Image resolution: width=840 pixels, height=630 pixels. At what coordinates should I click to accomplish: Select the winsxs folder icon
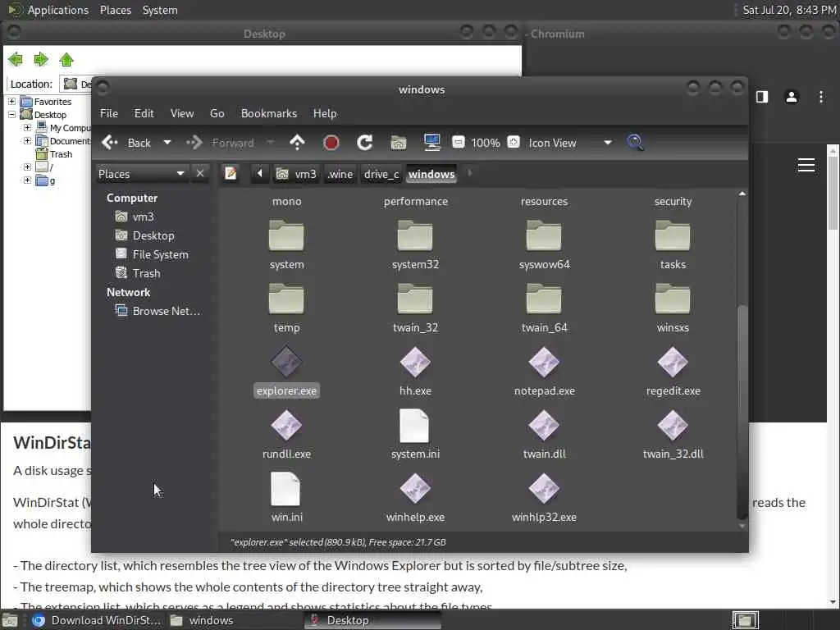point(673,299)
